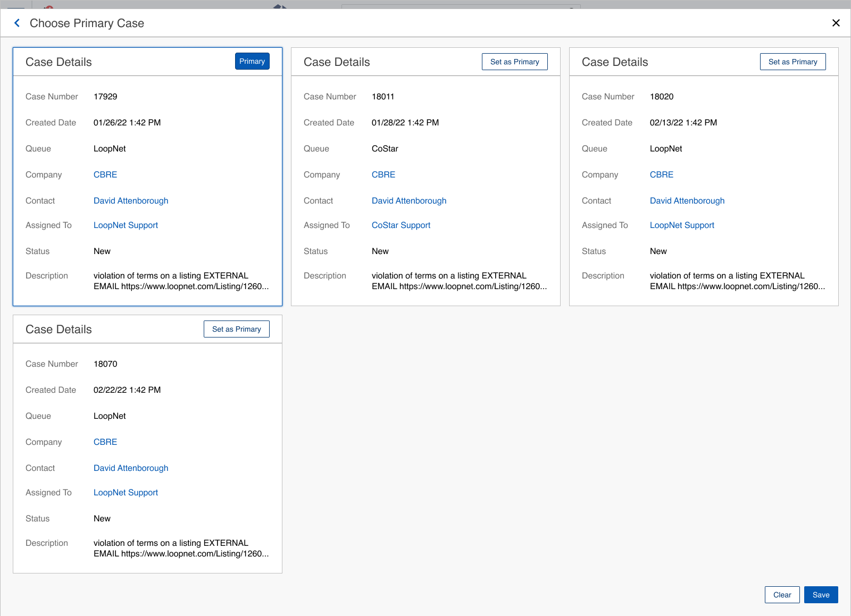Open David Attenborough contact in case 18011
This screenshot has width=851, height=616.
408,200
